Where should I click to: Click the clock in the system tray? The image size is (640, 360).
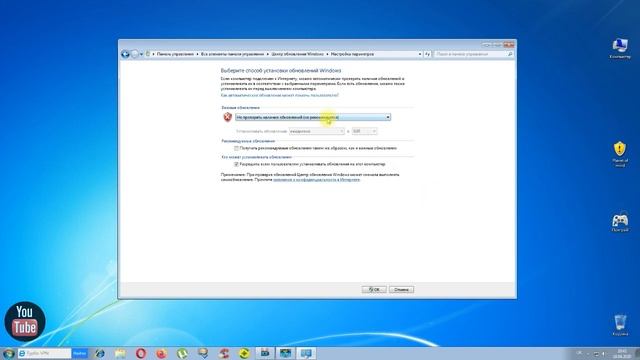622,353
